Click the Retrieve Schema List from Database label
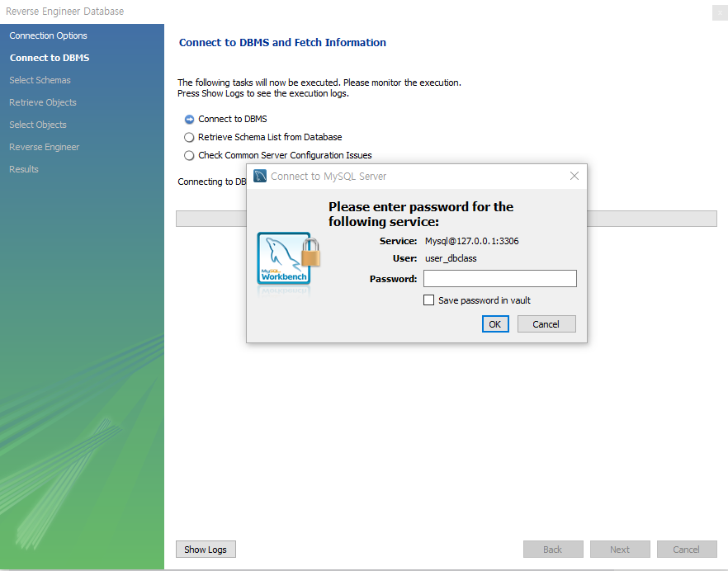The image size is (728, 571). coord(270,138)
